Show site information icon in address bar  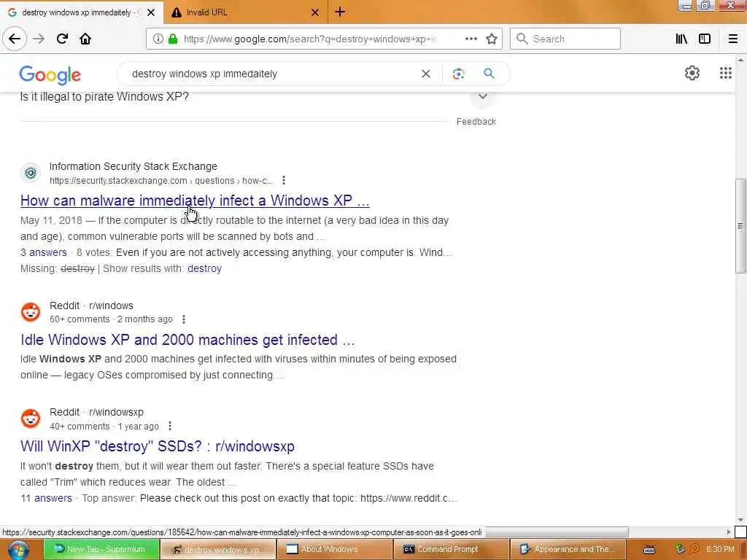(x=158, y=39)
